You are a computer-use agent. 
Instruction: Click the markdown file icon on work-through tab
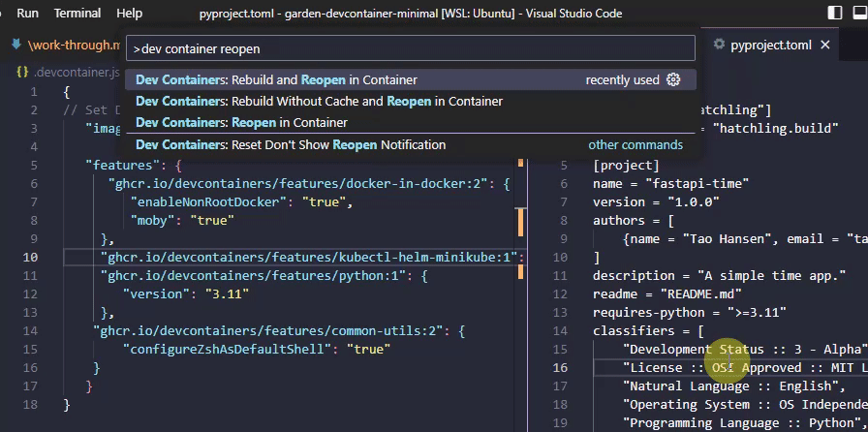[16, 45]
